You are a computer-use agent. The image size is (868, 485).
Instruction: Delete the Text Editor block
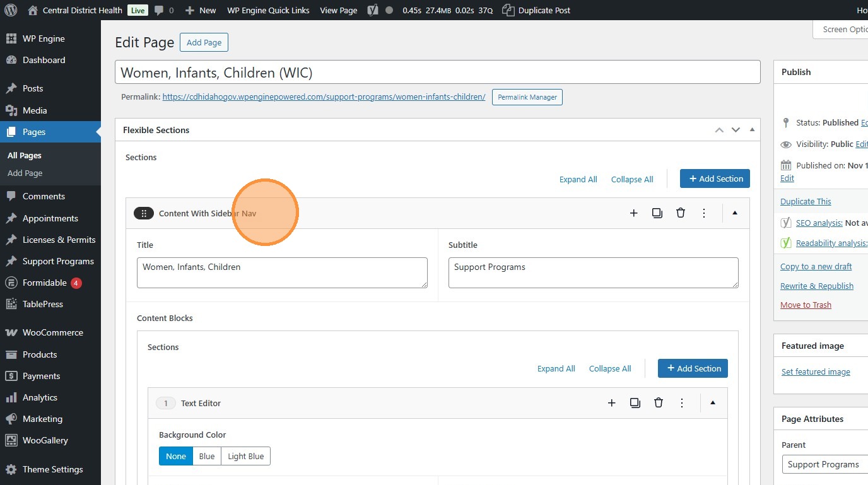click(659, 403)
